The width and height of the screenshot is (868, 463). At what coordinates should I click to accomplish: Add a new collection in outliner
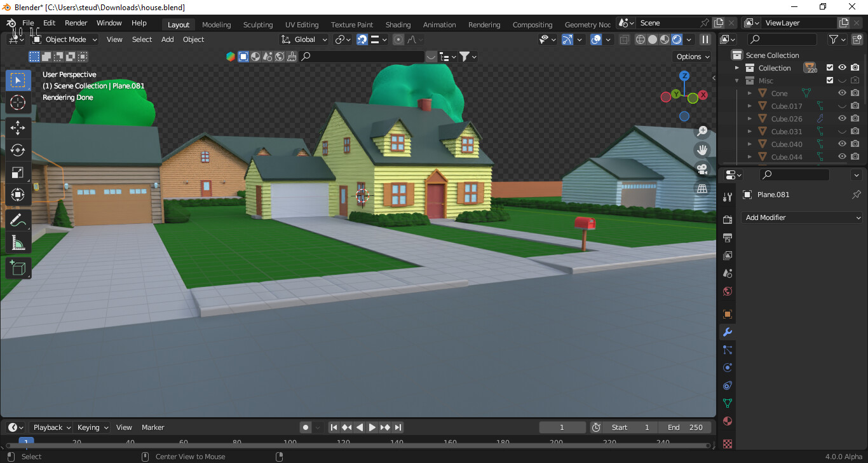click(x=857, y=39)
